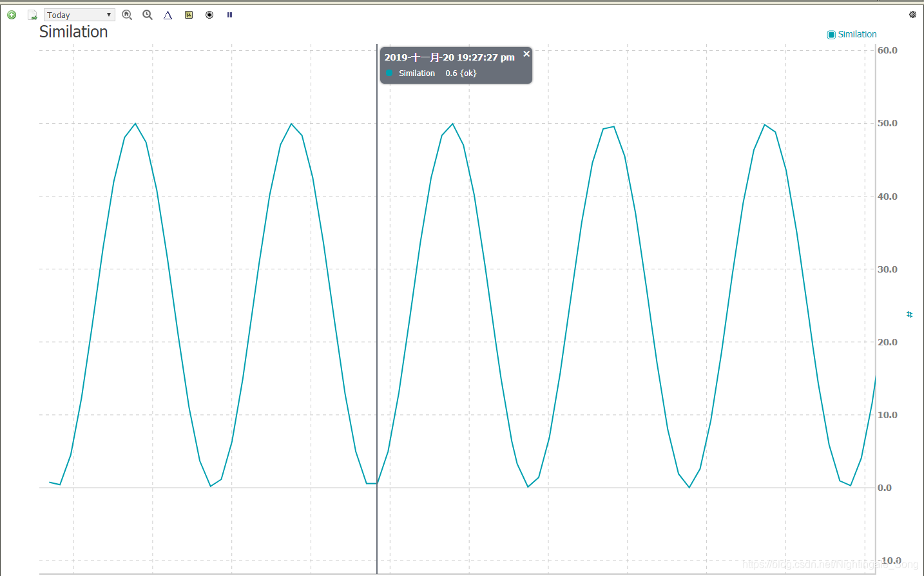The width and height of the screenshot is (924, 576).
Task: Open the Today time range dropdown
Action: point(79,15)
